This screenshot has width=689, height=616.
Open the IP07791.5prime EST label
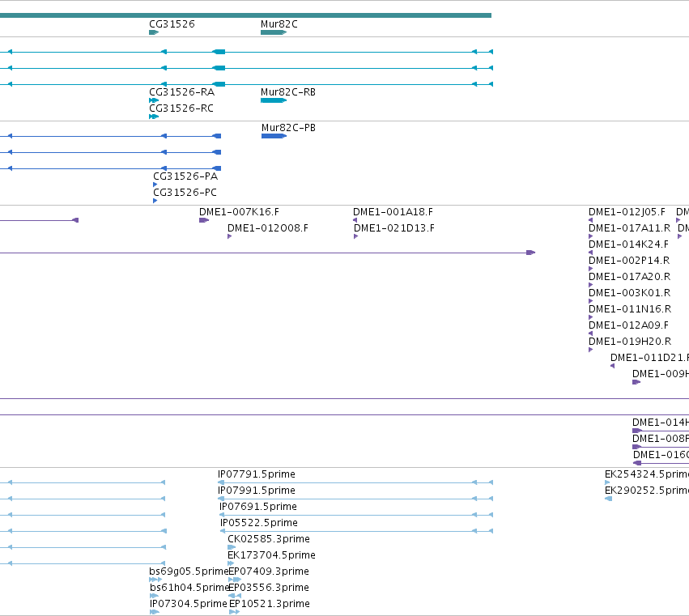257,475
